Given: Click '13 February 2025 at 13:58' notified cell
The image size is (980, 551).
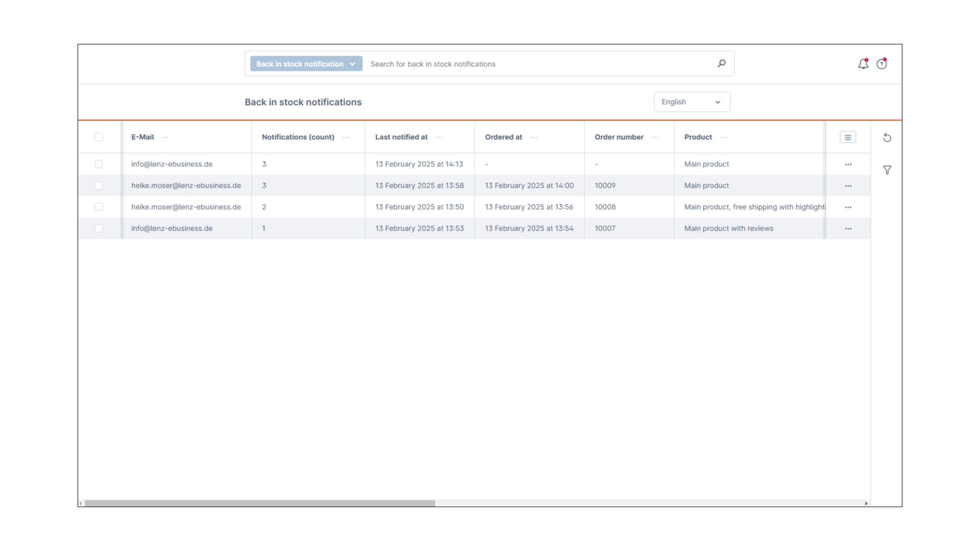Looking at the screenshot, I should click(x=420, y=185).
